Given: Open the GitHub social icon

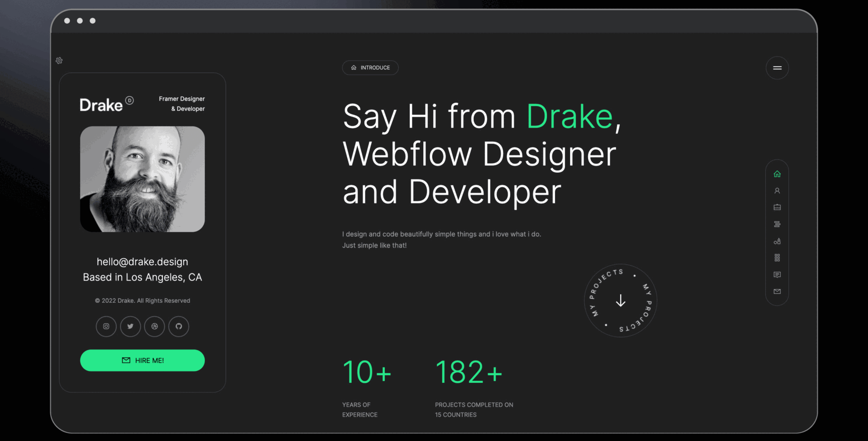Looking at the screenshot, I should click(179, 326).
